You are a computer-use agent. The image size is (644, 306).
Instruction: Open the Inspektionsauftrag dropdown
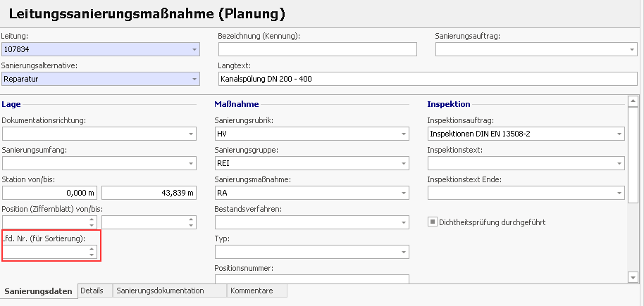pos(618,134)
